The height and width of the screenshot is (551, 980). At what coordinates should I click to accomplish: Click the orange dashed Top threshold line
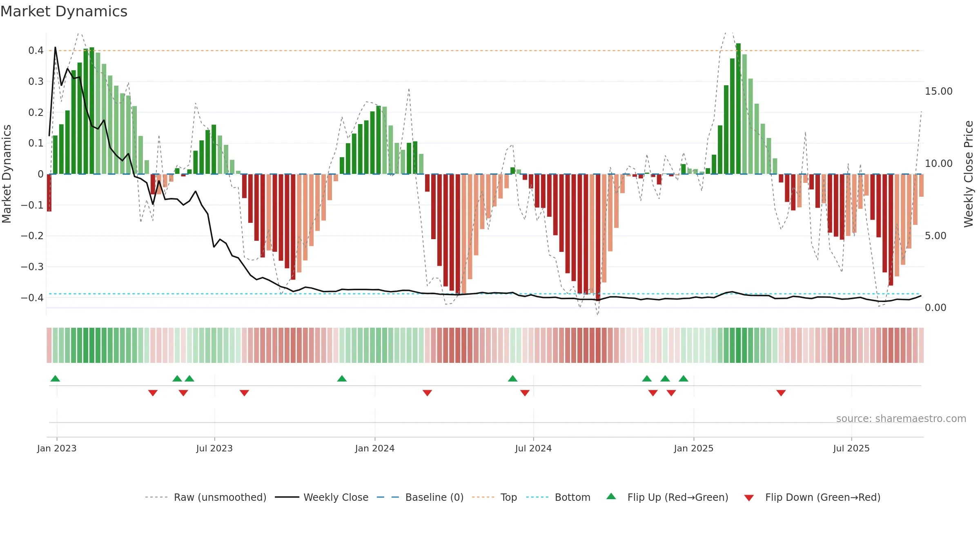pos(485,51)
